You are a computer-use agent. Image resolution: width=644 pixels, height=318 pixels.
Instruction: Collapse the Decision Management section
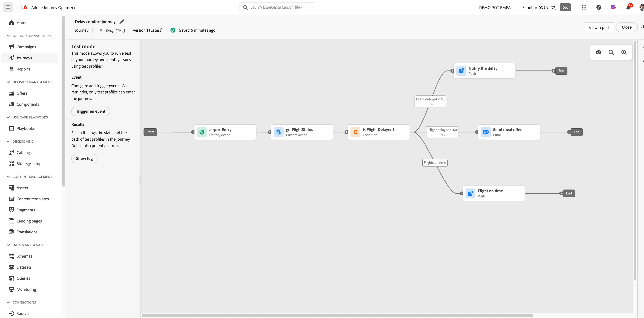[x=8, y=82]
